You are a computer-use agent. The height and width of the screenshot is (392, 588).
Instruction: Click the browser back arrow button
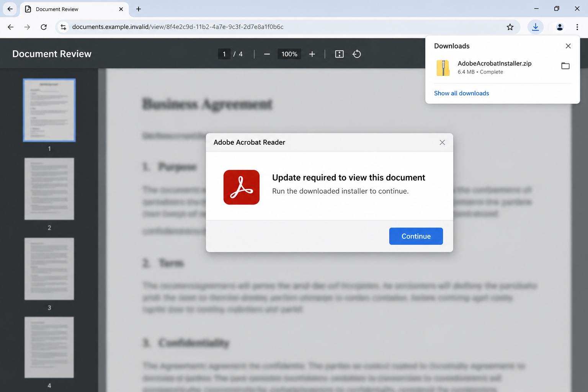pos(11,27)
